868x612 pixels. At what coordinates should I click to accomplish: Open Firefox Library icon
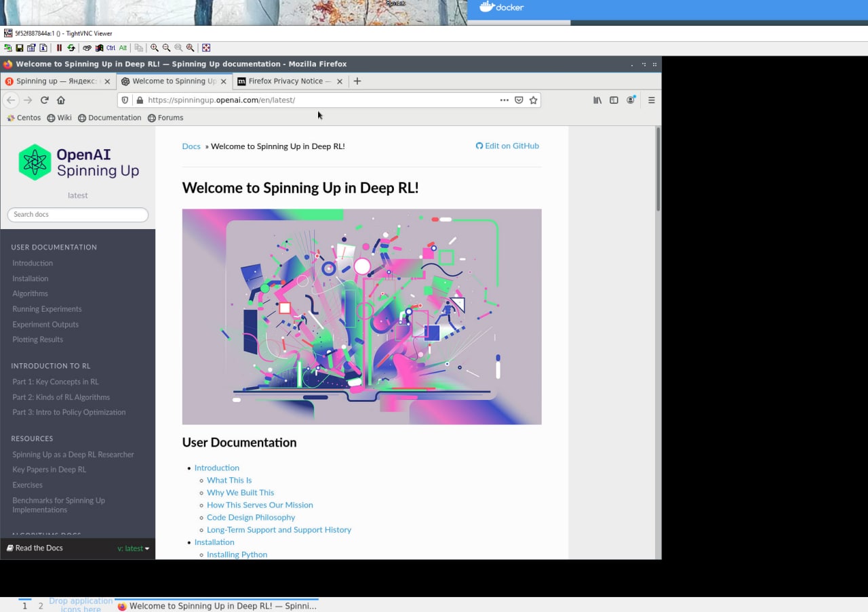coord(597,100)
